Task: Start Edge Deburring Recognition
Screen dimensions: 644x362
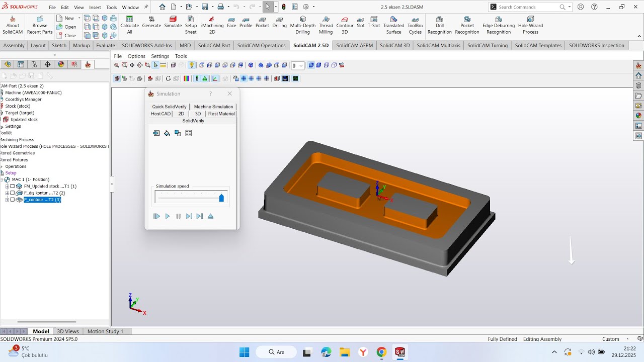Action: [499, 25]
